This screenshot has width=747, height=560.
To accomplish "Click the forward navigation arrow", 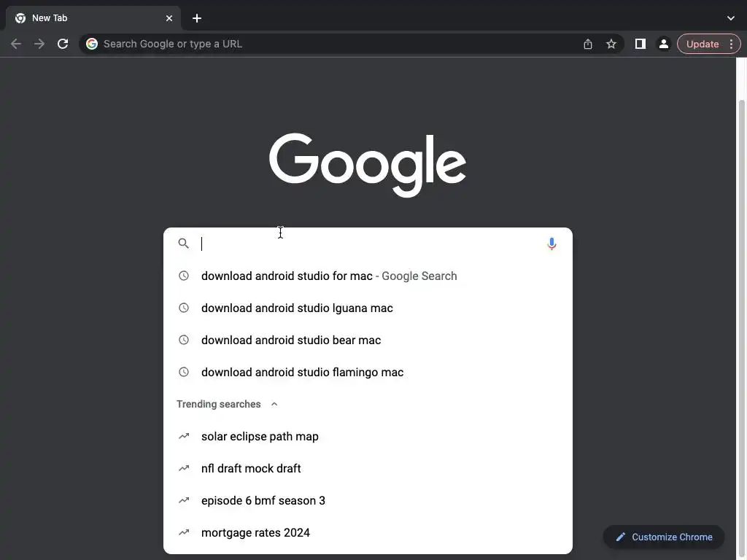I will click(x=39, y=44).
